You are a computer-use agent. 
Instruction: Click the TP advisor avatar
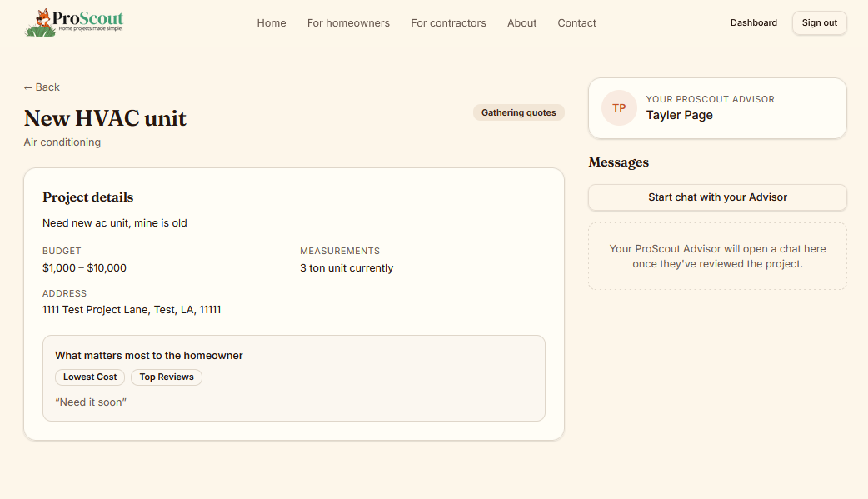(619, 108)
